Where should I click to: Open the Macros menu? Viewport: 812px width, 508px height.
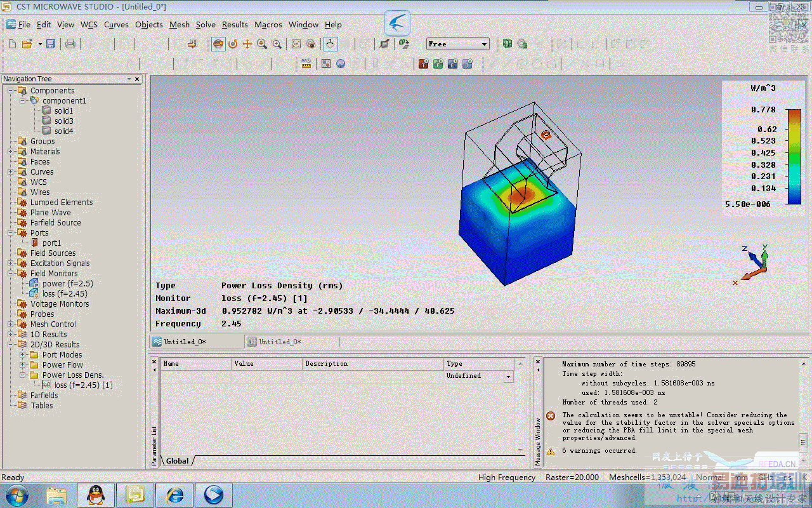pos(268,25)
